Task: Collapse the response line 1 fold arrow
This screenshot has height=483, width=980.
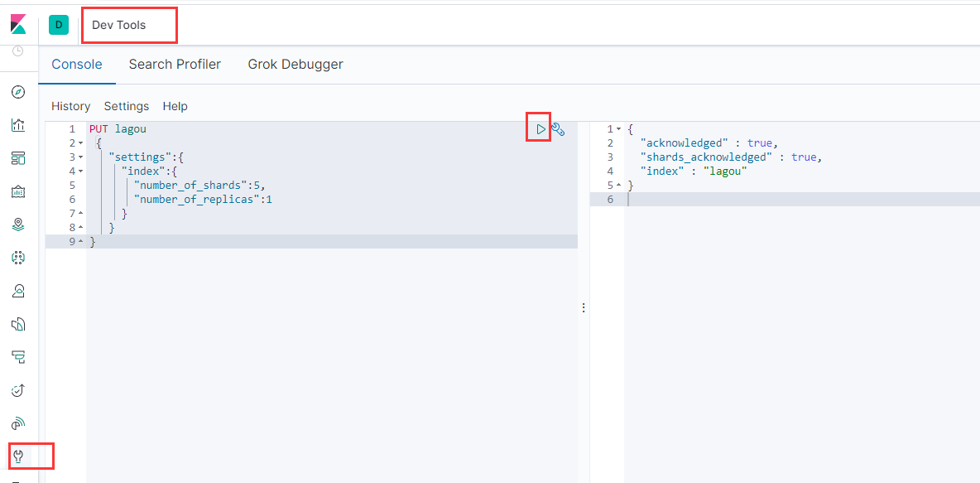Action: pos(619,129)
